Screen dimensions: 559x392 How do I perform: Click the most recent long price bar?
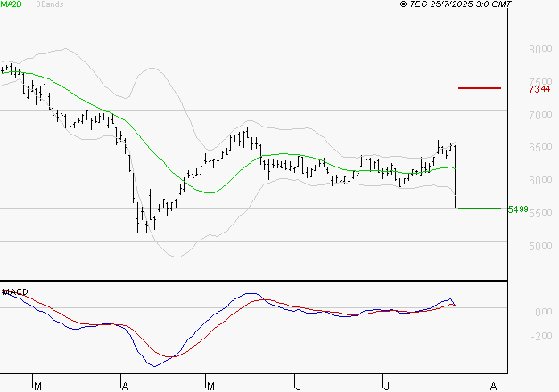(x=456, y=175)
